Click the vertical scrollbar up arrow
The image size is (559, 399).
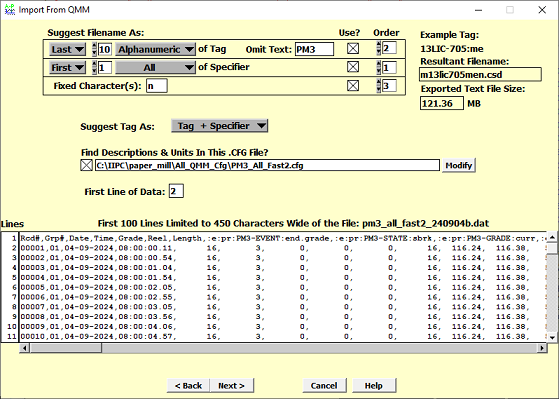point(552,237)
